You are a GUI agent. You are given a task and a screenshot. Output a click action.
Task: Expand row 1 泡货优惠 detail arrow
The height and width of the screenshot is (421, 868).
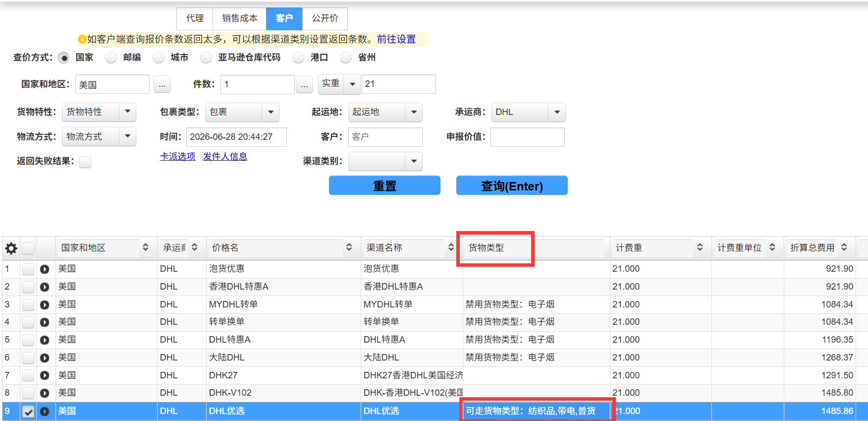coord(45,269)
